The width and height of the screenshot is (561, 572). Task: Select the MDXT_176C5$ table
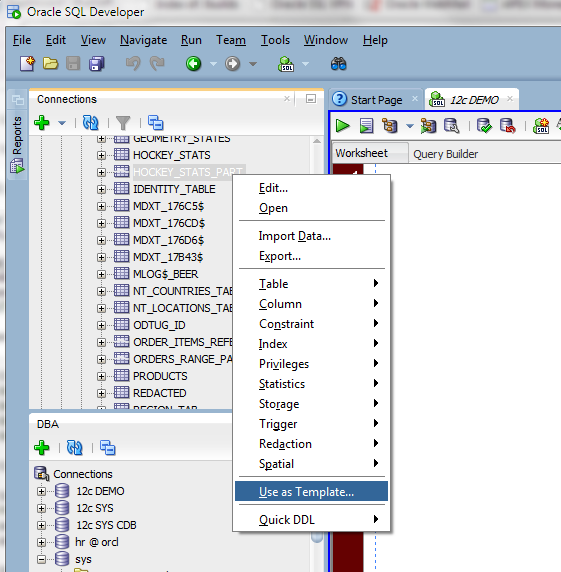(169, 206)
